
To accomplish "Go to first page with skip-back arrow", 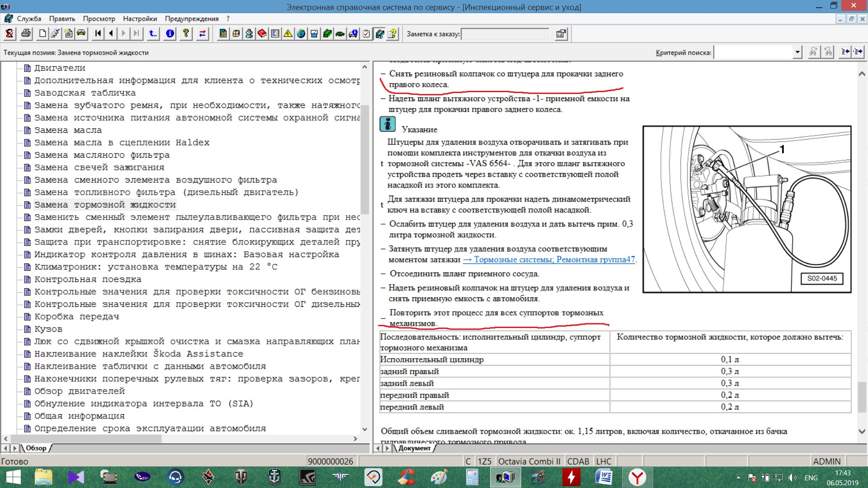I will tap(98, 33).
